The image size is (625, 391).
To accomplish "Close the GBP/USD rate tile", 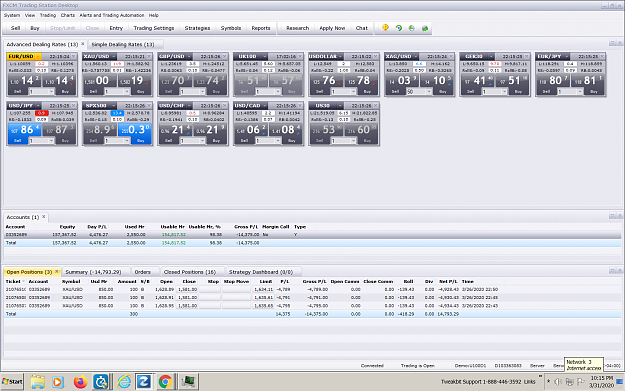I will [225, 56].
